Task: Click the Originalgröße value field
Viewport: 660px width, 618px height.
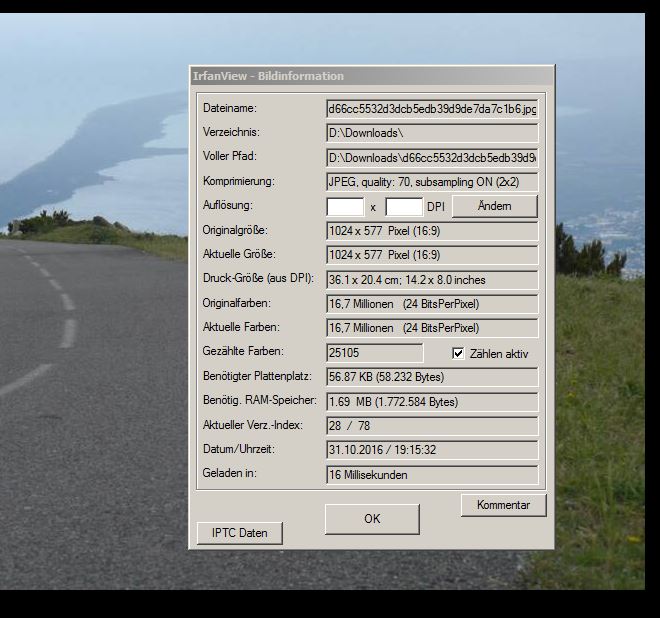Action: tap(432, 231)
